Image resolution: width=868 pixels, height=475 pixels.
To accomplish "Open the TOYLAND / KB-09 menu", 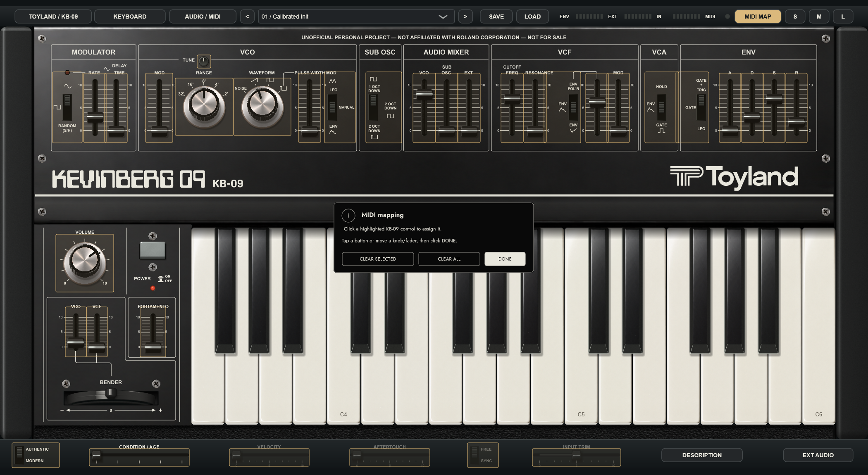I will tap(53, 17).
